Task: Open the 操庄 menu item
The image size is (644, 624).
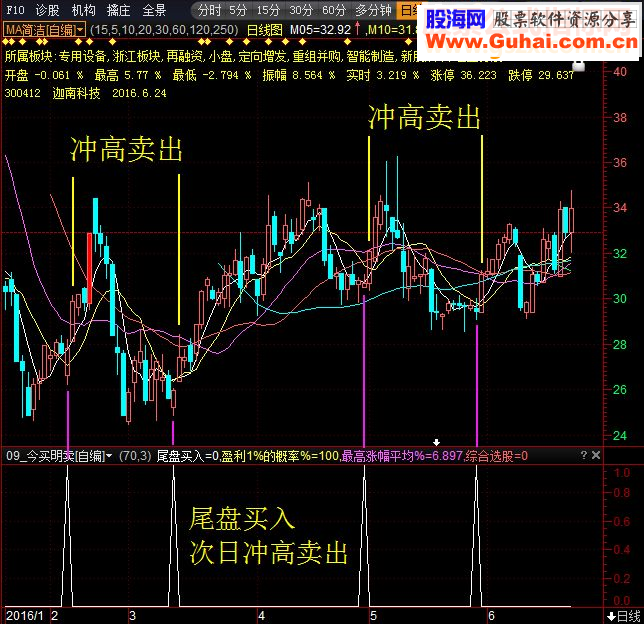Action: tap(119, 10)
